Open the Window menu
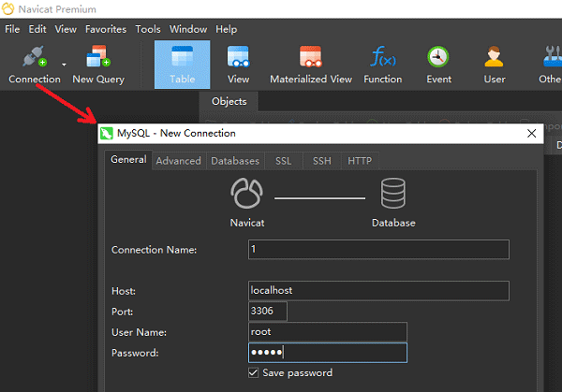This screenshot has height=392, width=562. coord(188,29)
